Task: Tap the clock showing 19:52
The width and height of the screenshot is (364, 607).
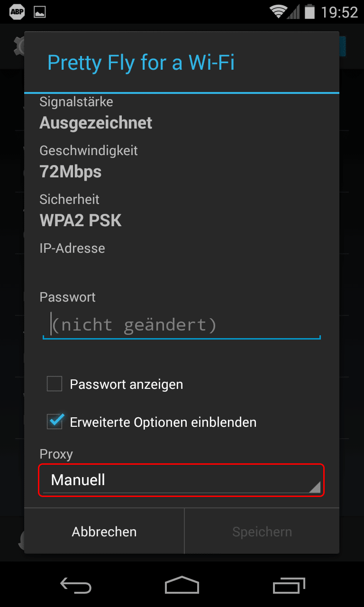Action: (339, 12)
